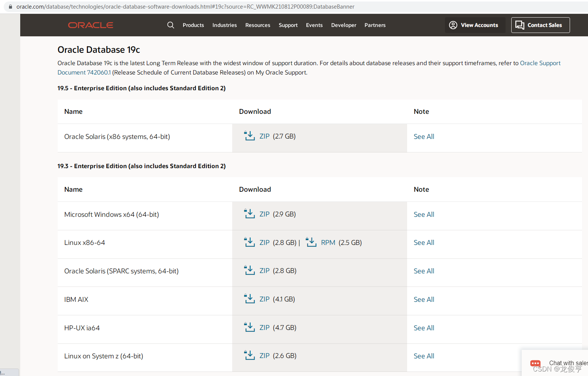Click download icon for Solaris SPARC ZIP
Viewport: 588px width, 376px height.
point(249,270)
